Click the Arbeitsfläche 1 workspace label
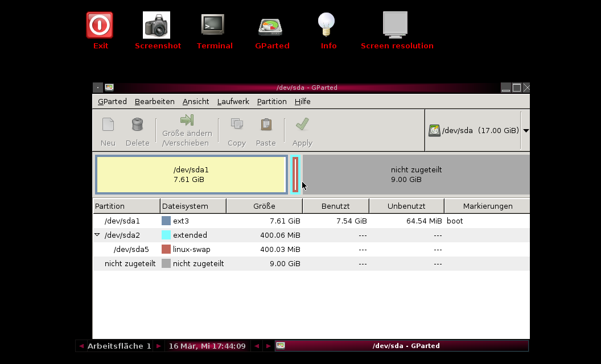Image resolution: width=601 pixels, height=364 pixels. [120, 346]
